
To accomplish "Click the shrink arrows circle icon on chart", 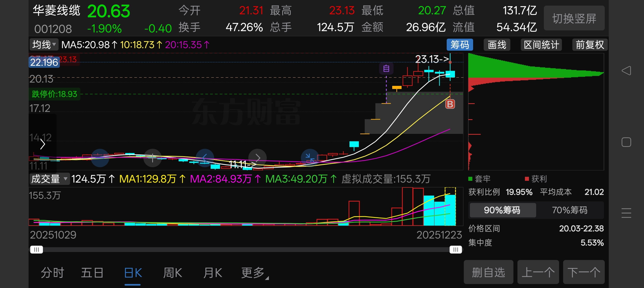I will point(310,158).
